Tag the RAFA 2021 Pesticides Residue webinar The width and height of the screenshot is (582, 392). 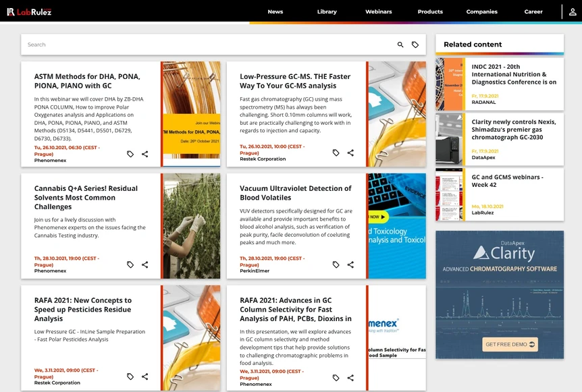point(130,376)
